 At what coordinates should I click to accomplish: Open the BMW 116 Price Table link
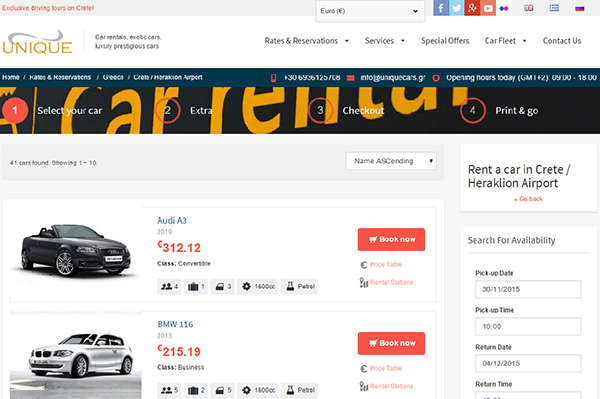coord(386,369)
